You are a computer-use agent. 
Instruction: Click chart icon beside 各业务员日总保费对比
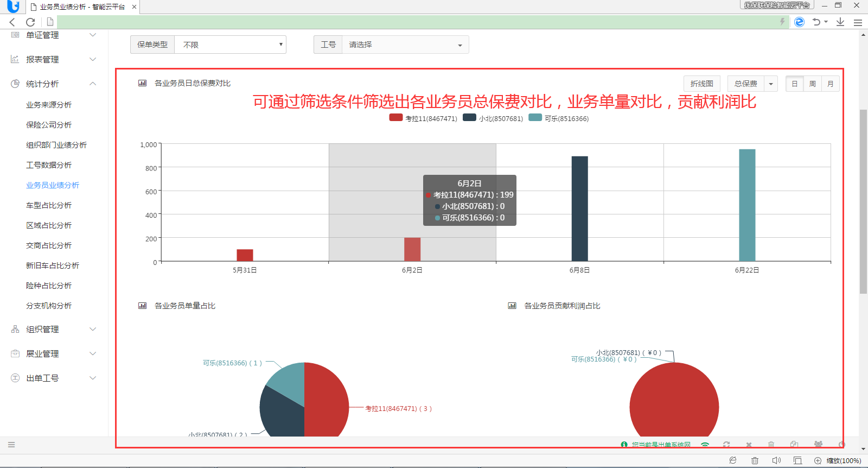coord(143,83)
